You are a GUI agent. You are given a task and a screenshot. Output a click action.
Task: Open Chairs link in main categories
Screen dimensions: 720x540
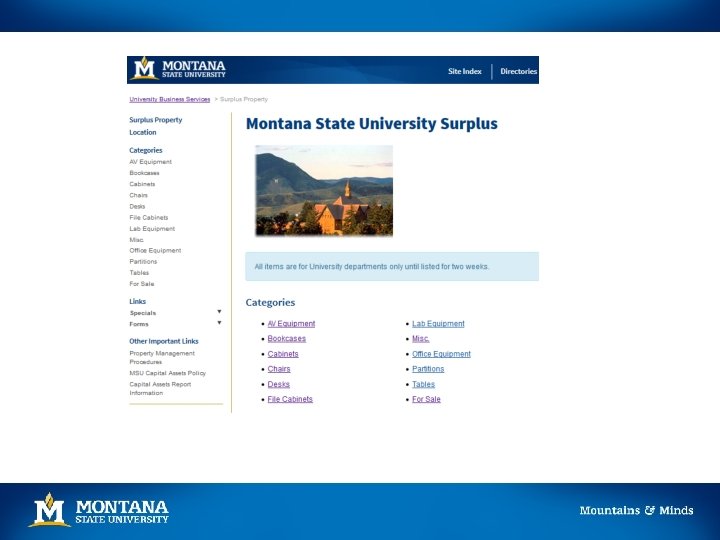(279, 369)
